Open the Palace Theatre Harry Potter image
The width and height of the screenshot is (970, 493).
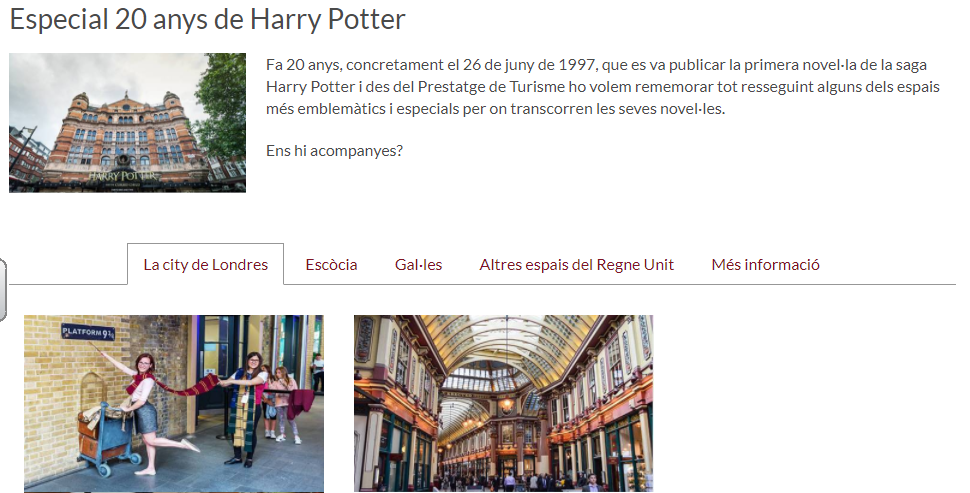tap(127, 122)
